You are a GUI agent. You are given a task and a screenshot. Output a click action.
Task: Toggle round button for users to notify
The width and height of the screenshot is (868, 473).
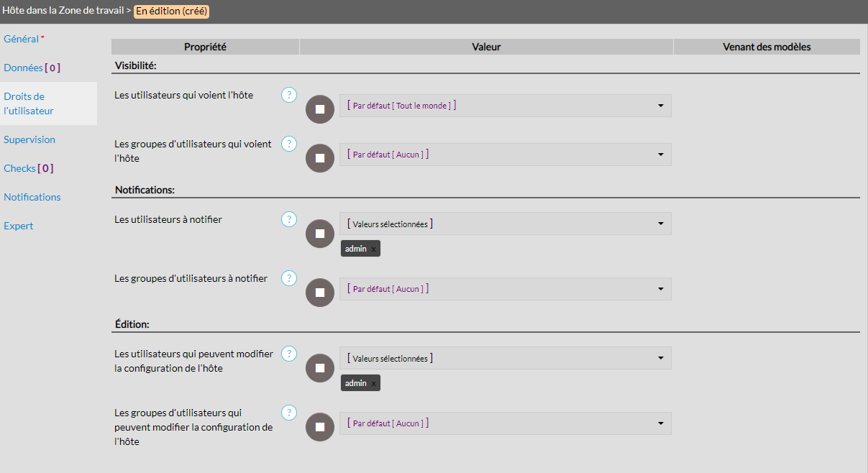[x=320, y=234]
